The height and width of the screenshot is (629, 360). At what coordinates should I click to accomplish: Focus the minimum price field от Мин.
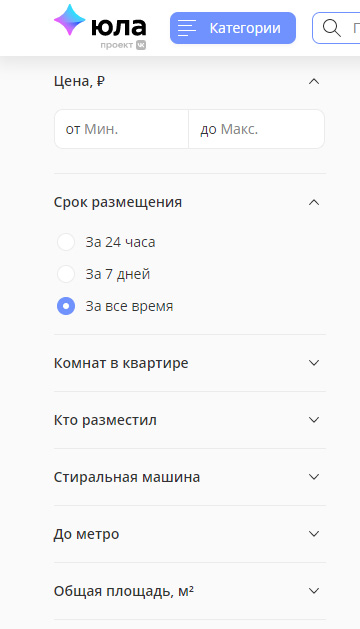(x=121, y=129)
